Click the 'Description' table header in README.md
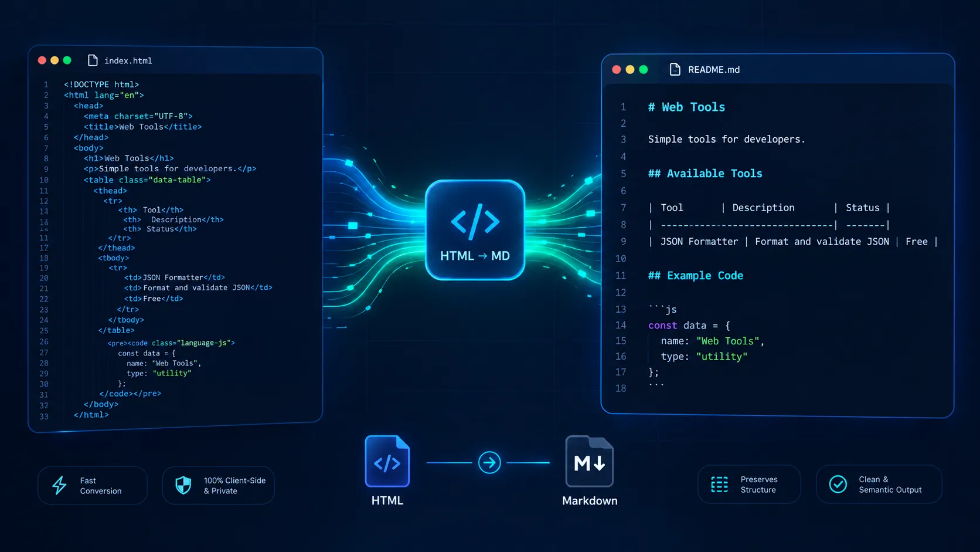 [x=763, y=208]
